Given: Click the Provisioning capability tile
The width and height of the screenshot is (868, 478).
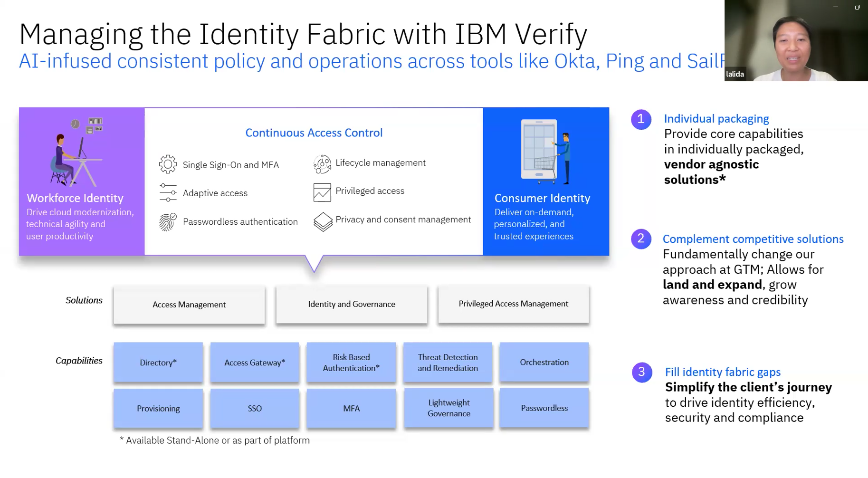Looking at the screenshot, I should point(158,409).
